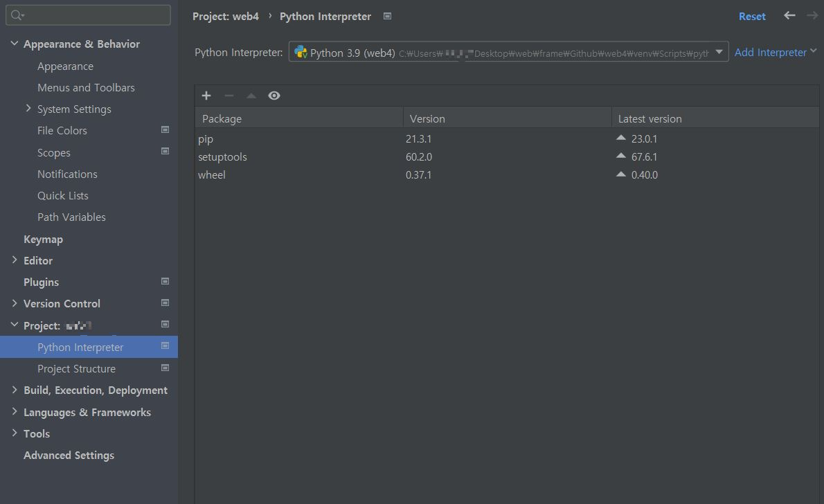Select Python Interpreter in sidebar

pos(89,347)
